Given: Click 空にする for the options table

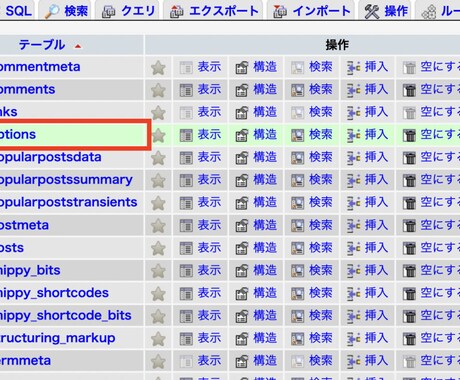Looking at the screenshot, I should pos(440,135).
